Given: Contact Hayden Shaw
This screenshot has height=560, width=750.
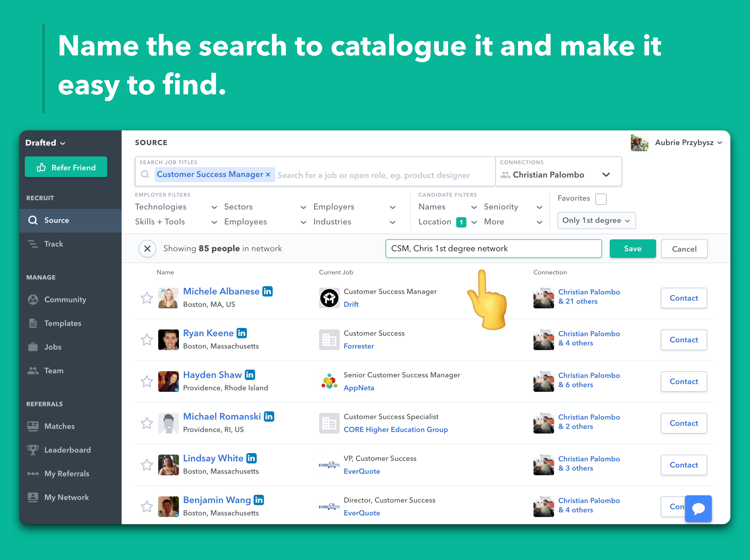Looking at the screenshot, I should (x=684, y=382).
